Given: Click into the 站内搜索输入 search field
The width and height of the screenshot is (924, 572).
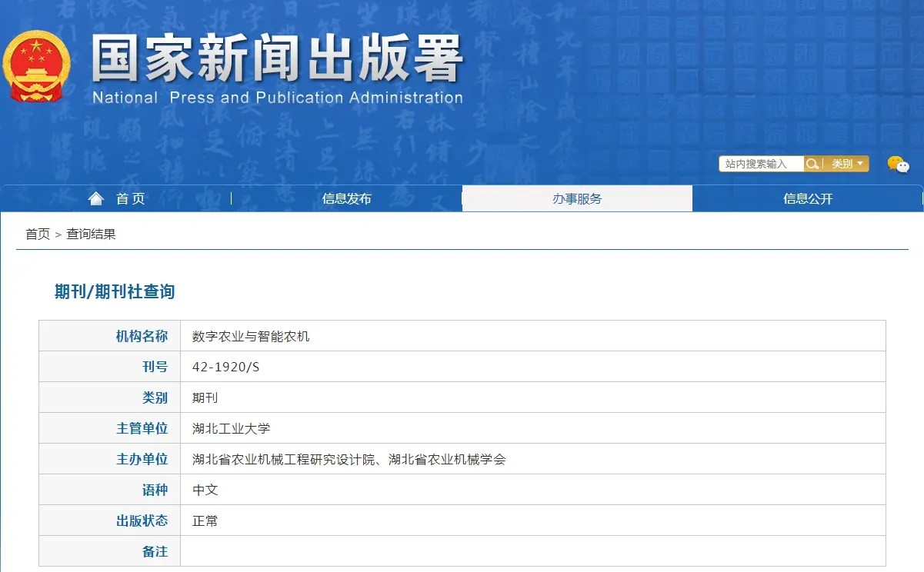Looking at the screenshot, I should click(760, 163).
